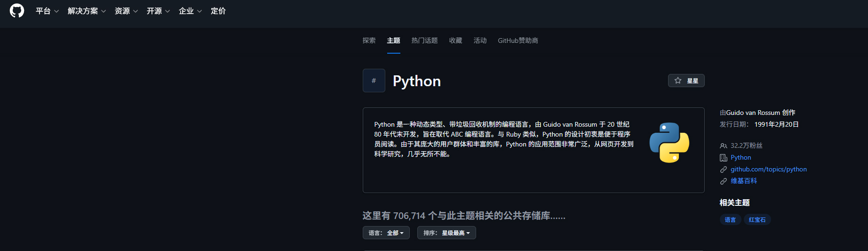Click the 706,714 public repositories heading
Screen dimensions: 868x251
[464, 216]
